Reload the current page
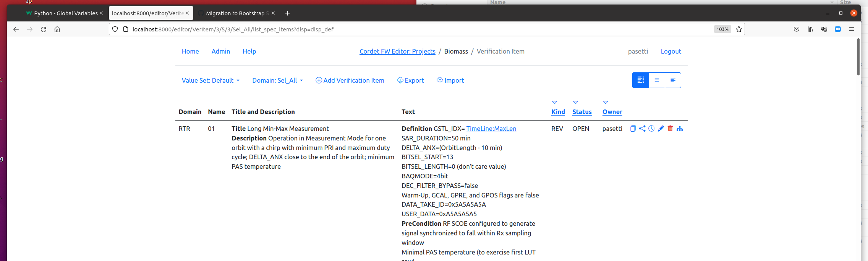Screen dimensions: 868x261 (44, 29)
